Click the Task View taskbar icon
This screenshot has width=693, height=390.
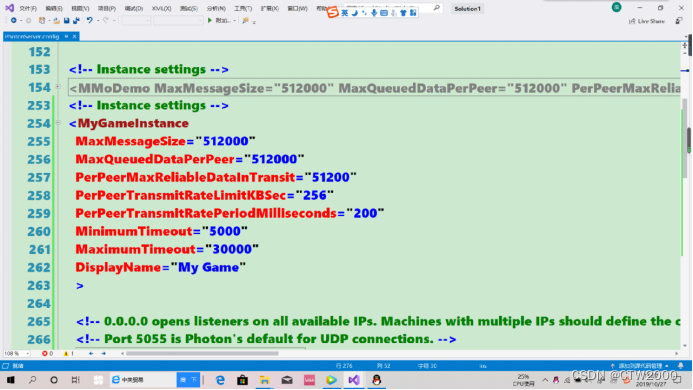click(x=76, y=380)
